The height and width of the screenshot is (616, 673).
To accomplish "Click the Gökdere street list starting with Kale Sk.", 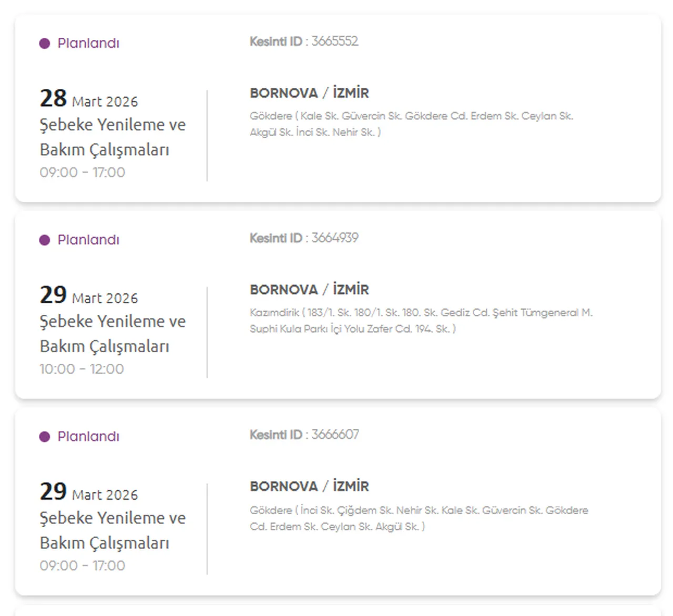I will coord(411,124).
